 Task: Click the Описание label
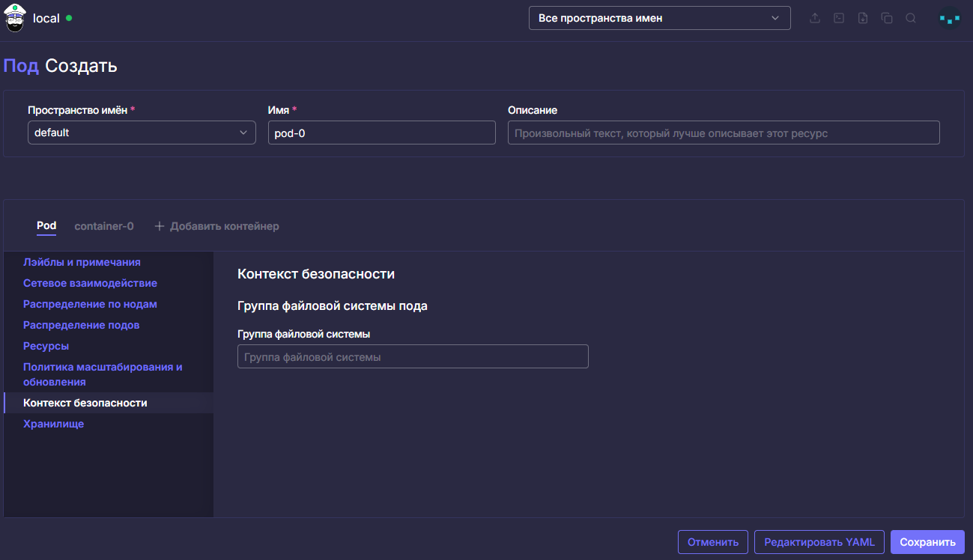click(x=533, y=110)
